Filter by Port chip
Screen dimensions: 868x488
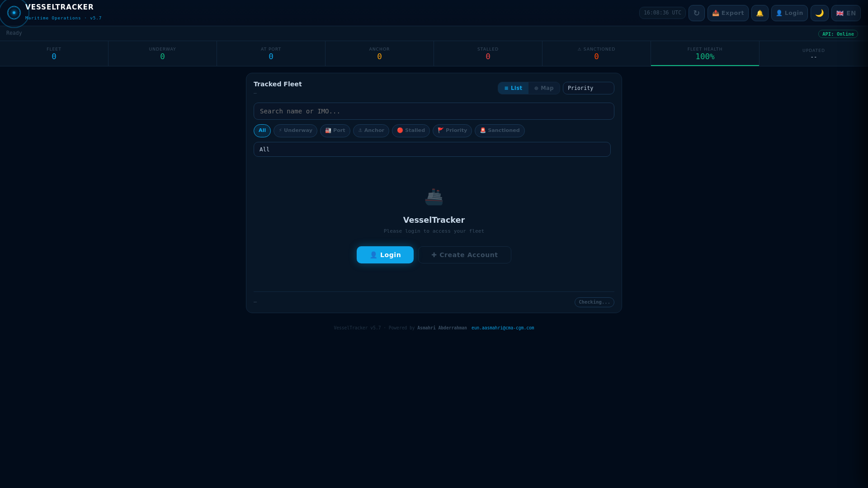tap(335, 131)
